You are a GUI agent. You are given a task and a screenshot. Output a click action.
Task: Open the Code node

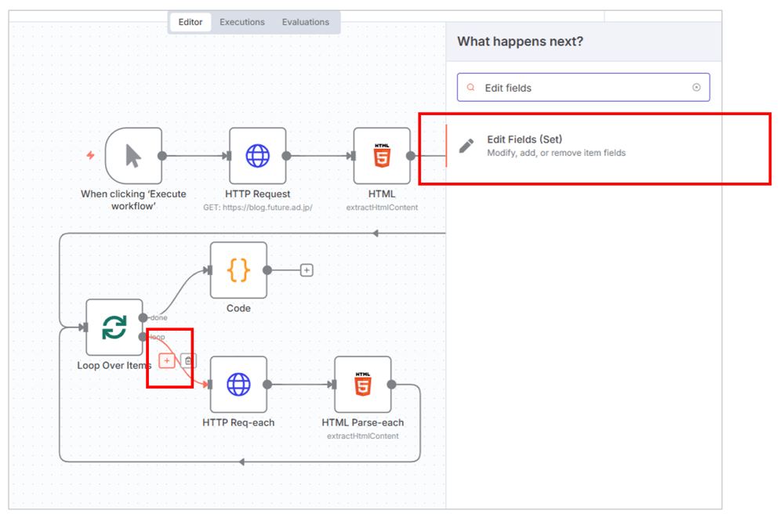pos(238,270)
